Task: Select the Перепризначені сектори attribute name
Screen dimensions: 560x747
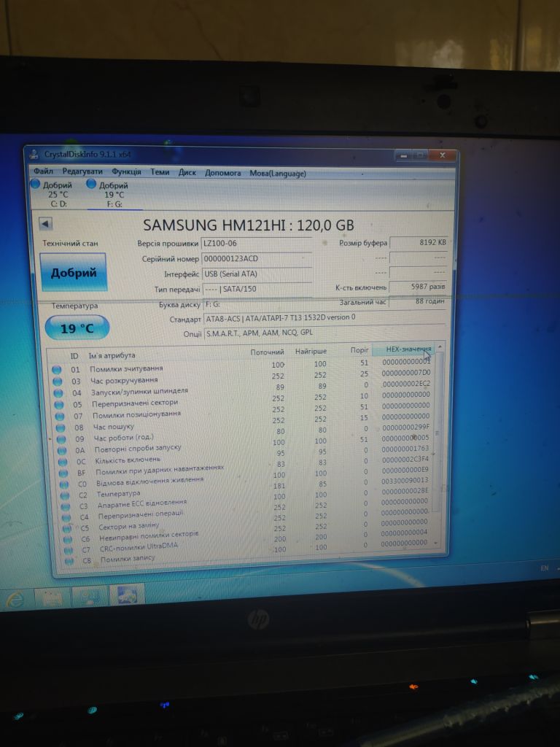Action: (135, 403)
